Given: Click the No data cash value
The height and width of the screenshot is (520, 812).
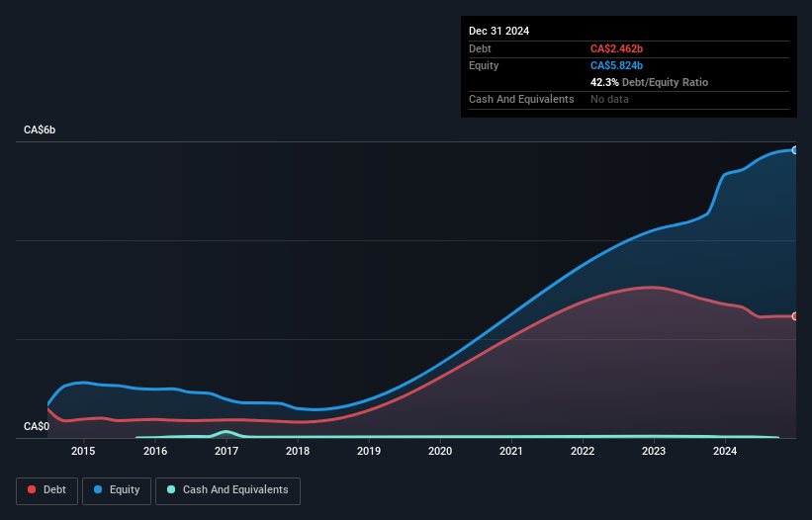Looking at the screenshot, I should [x=609, y=99].
